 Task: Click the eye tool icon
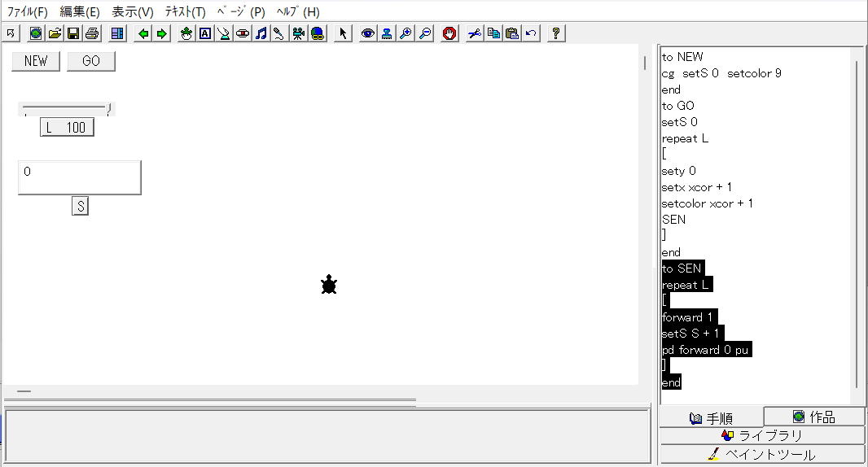(367, 33)
